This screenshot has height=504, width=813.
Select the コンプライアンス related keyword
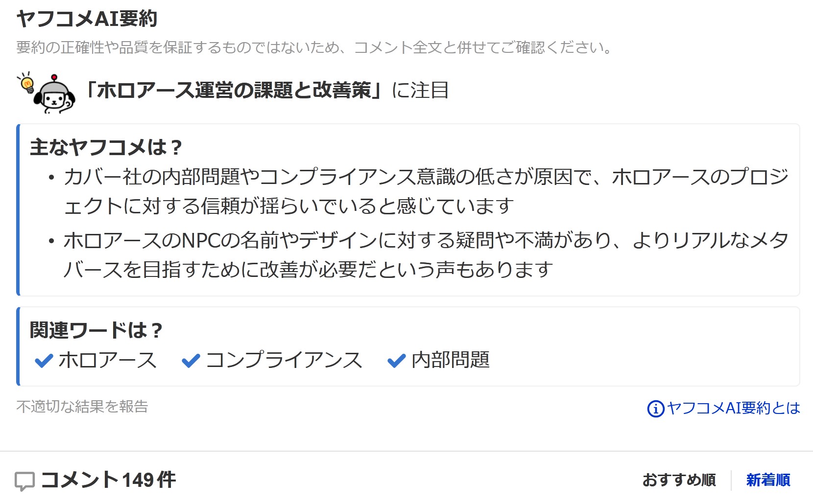pyautogui.click(x=284, y=360)
